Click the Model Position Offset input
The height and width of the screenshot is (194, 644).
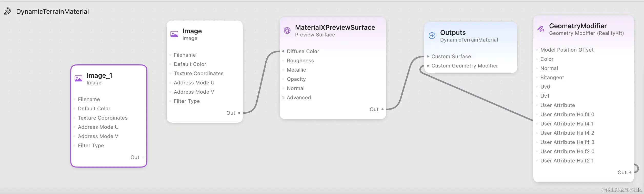point(567,50)
